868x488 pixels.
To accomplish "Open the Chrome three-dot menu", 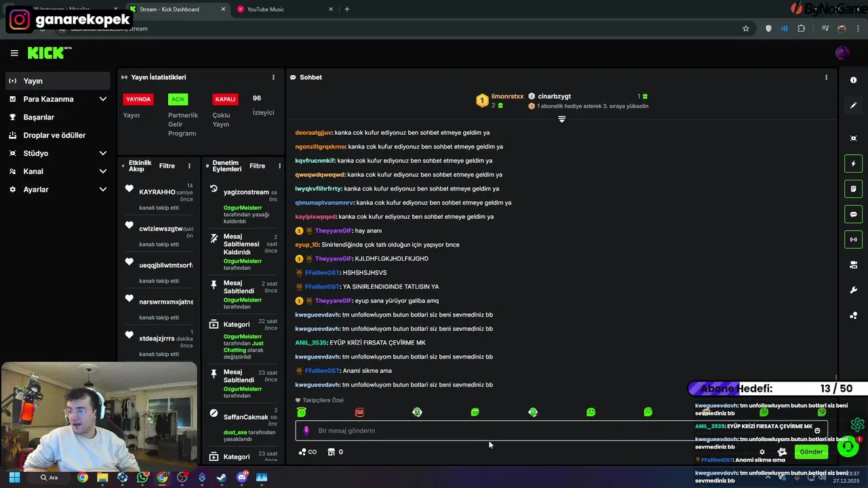I will click(859, 28).
